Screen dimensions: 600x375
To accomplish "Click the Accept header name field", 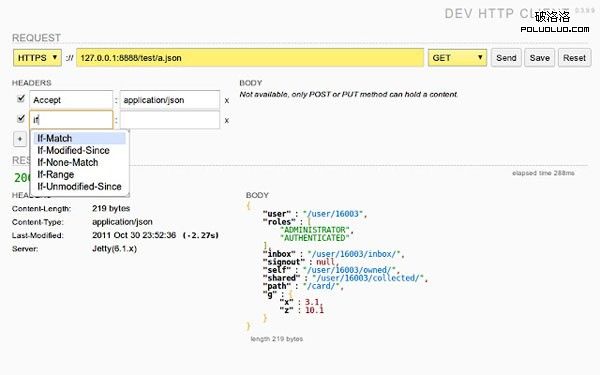I will point(71,100).
